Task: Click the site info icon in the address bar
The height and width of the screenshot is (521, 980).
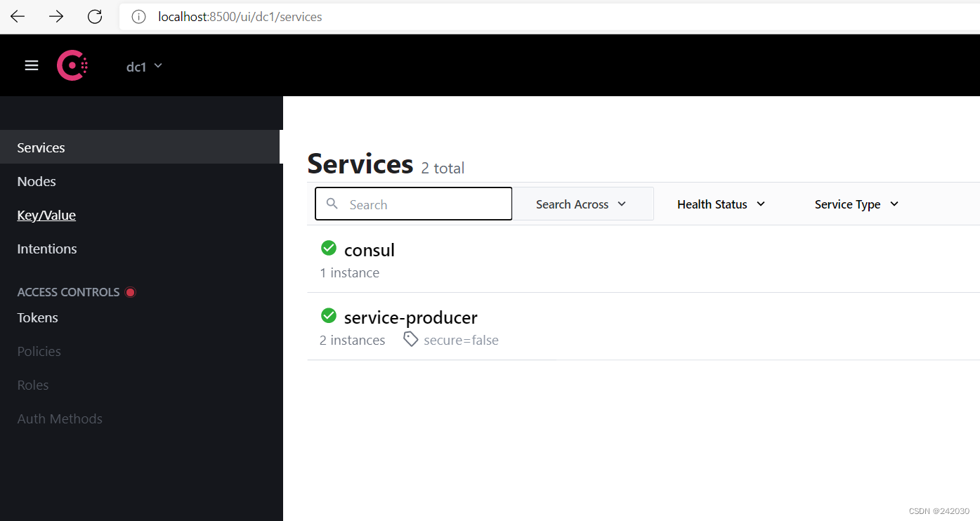Action: (x=138, y=17)
